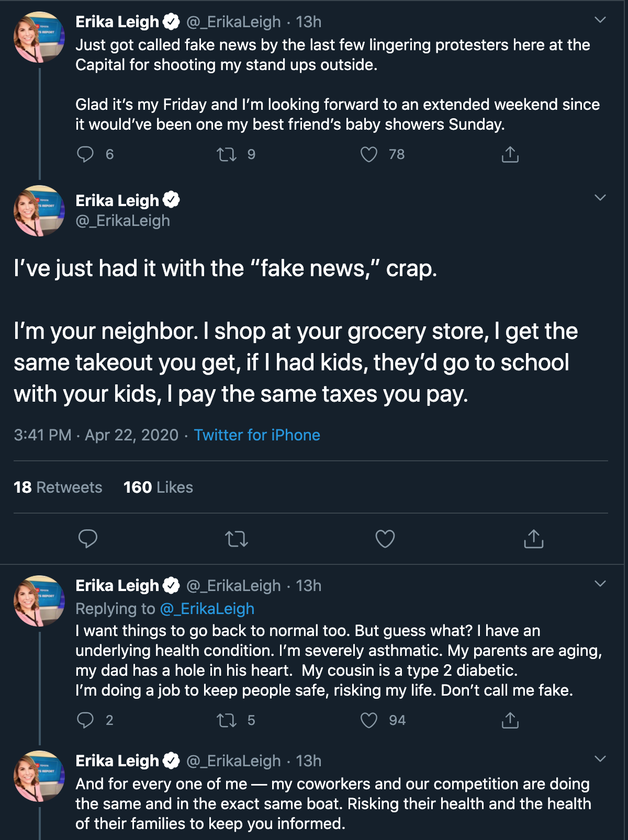This screenshot has height=840, width=628.
Task: Click the @_ErikaLeigh mention in "Replying to"
Action: [207, 609]
